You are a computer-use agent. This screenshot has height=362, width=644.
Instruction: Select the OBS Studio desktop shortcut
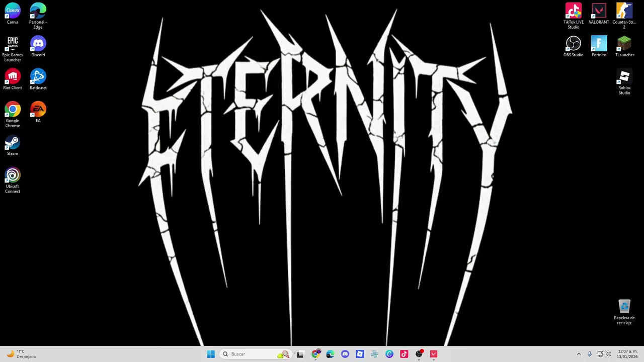574,47
